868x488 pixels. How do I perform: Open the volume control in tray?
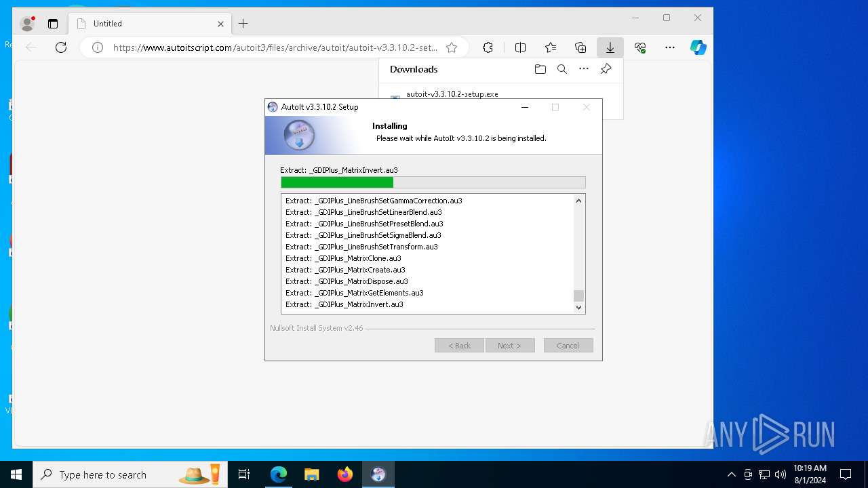click(781, 474)
